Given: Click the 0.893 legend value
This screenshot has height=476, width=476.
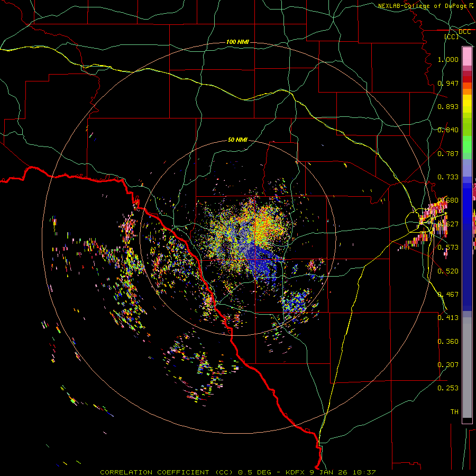Looking at the screenshot, I should 448,106.
